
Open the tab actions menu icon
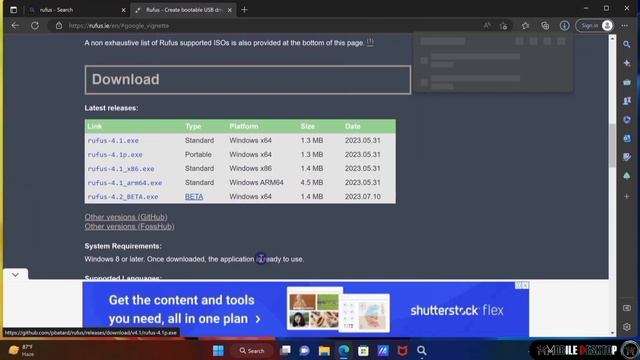click(13, 9)
